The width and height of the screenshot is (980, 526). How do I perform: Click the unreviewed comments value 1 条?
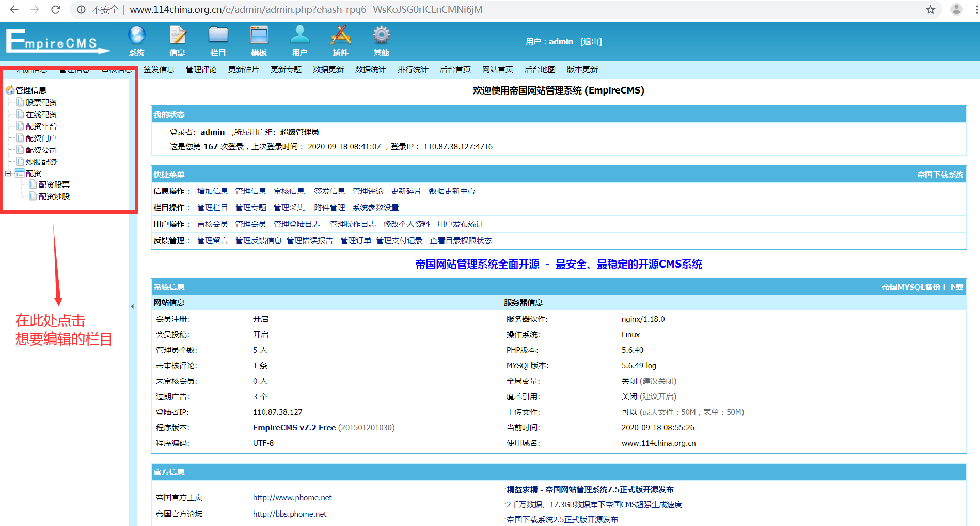(260, 365)
